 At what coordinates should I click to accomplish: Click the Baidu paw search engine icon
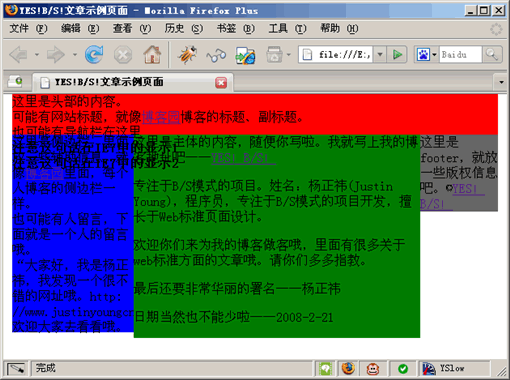tap(423, 54)
